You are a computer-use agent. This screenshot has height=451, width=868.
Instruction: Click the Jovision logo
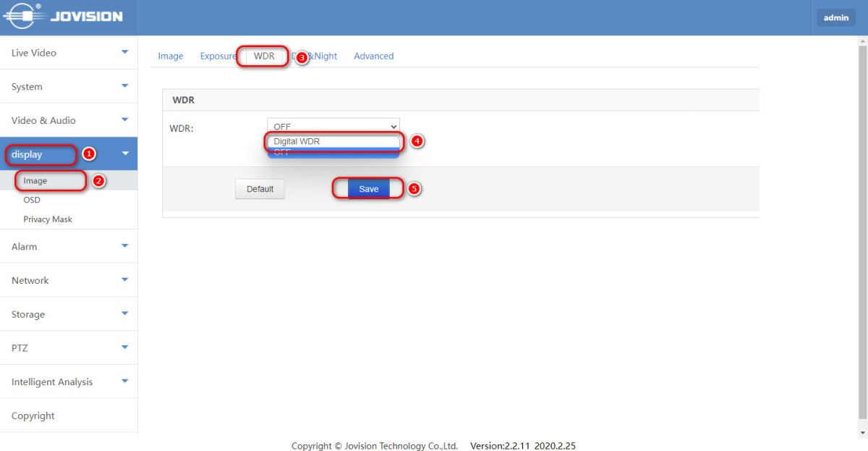(x=62, y=17)
